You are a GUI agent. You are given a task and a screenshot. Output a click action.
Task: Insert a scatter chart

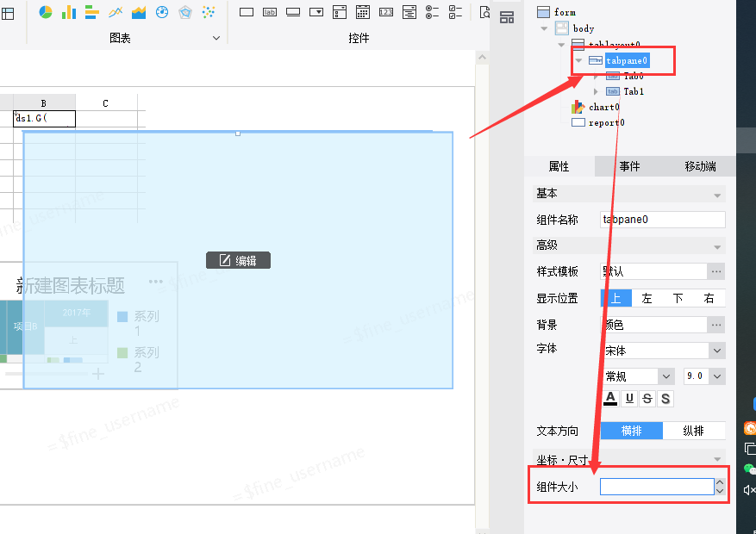point(209,12)
